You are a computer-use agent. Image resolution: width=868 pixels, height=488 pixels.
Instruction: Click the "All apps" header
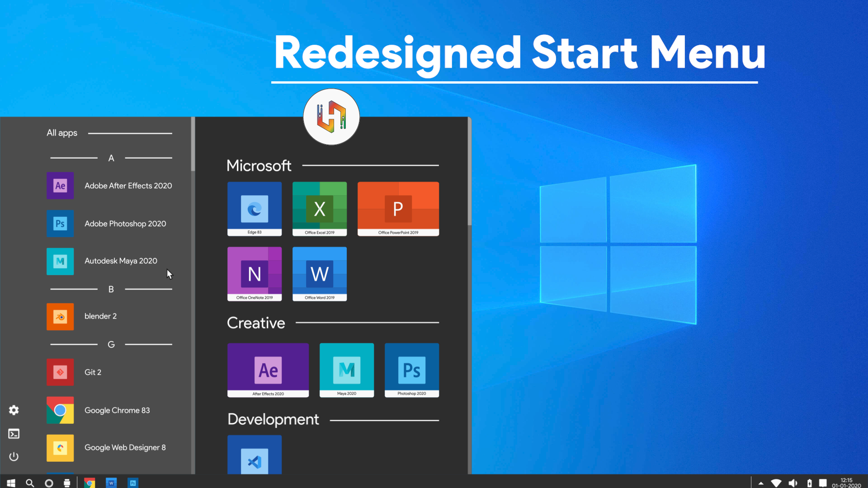pyautogui.click(x=62, y=133)
